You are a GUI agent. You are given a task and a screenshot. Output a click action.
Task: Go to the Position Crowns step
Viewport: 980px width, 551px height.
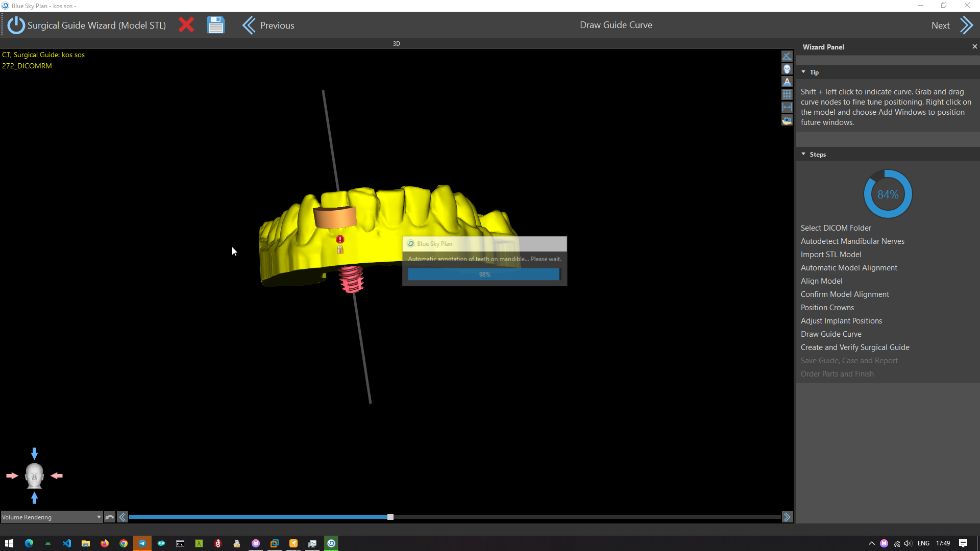tap(827, 307)
